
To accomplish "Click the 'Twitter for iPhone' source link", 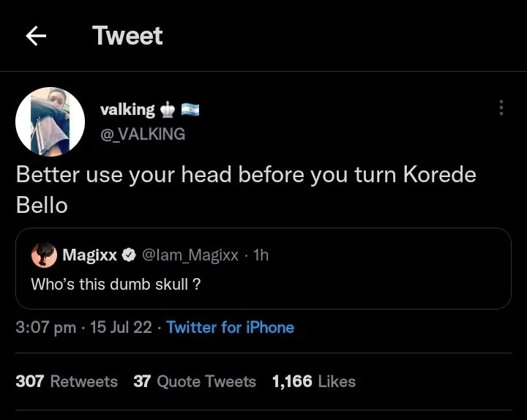I will click(x=230, y=327).
